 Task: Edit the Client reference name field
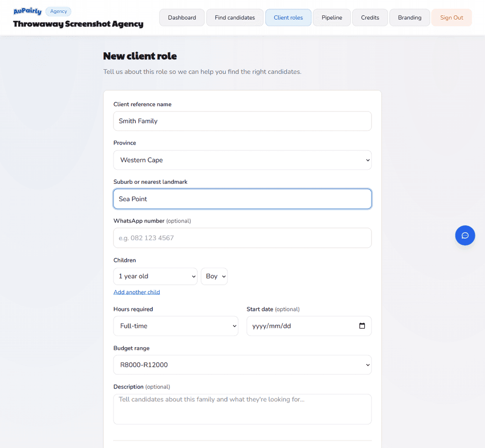[242, 121]
